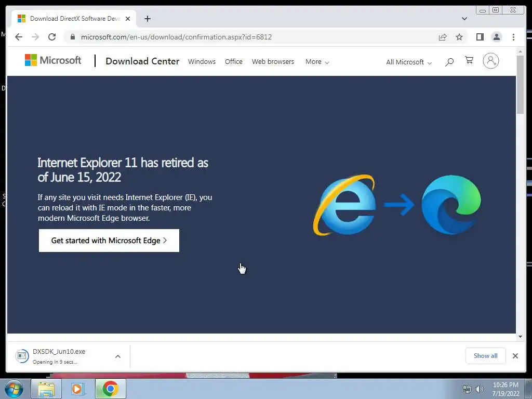Open the Chrome three-dot menu
The image size is (532, 399).
click(513, 37)
